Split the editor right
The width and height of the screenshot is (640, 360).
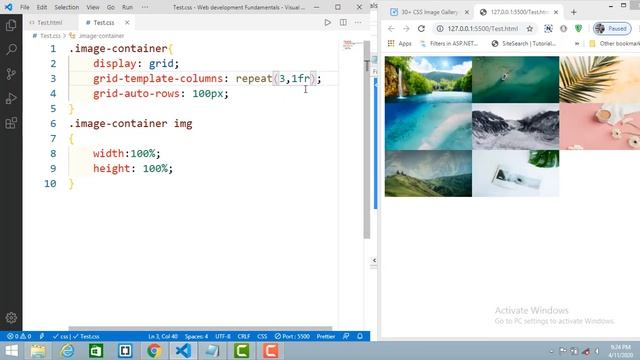[x=343, y=22]
